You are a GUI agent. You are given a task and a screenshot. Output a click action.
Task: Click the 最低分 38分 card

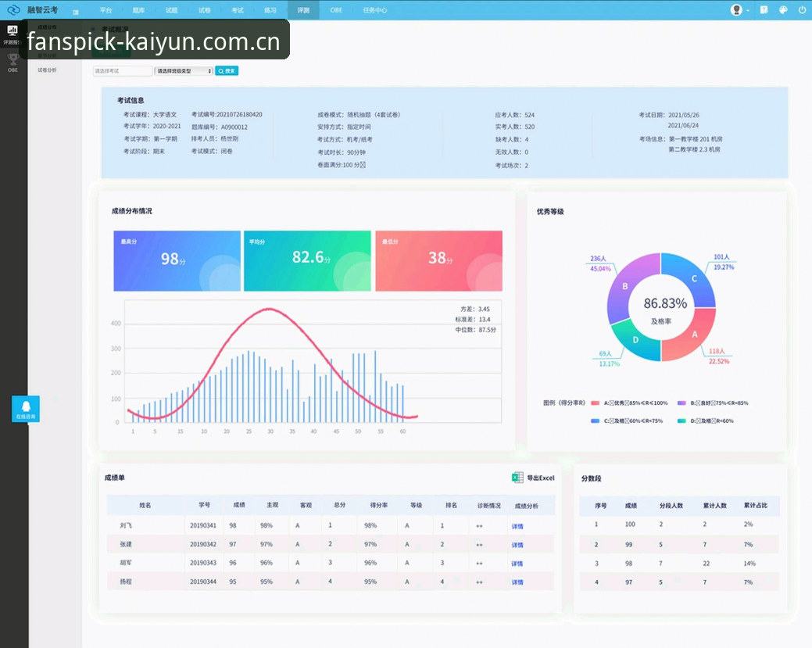click(x=438, y=260)
